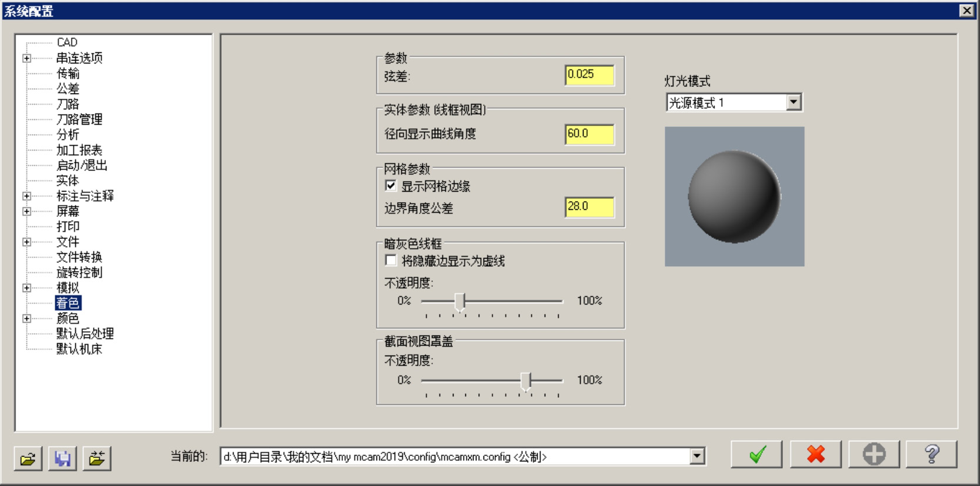Click the 弦差 value input field
The width and height of the screenshot is (980, 486).
[x=589, y=75]
